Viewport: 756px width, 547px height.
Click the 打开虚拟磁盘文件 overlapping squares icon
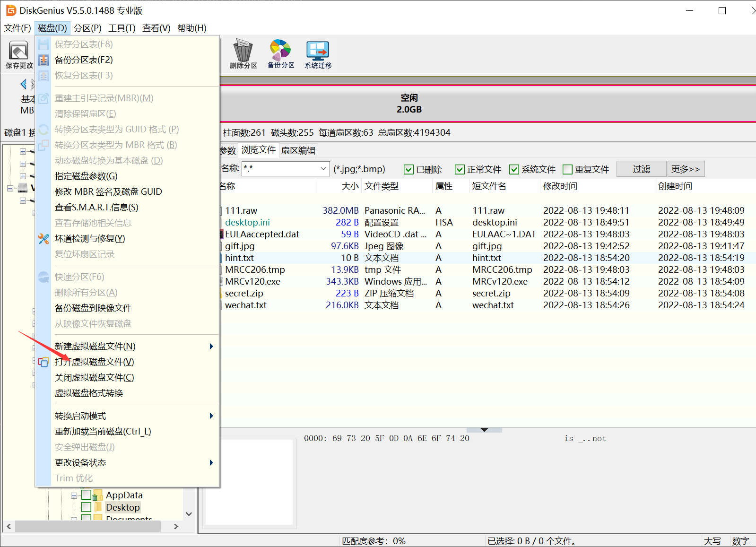click(43, 362)
